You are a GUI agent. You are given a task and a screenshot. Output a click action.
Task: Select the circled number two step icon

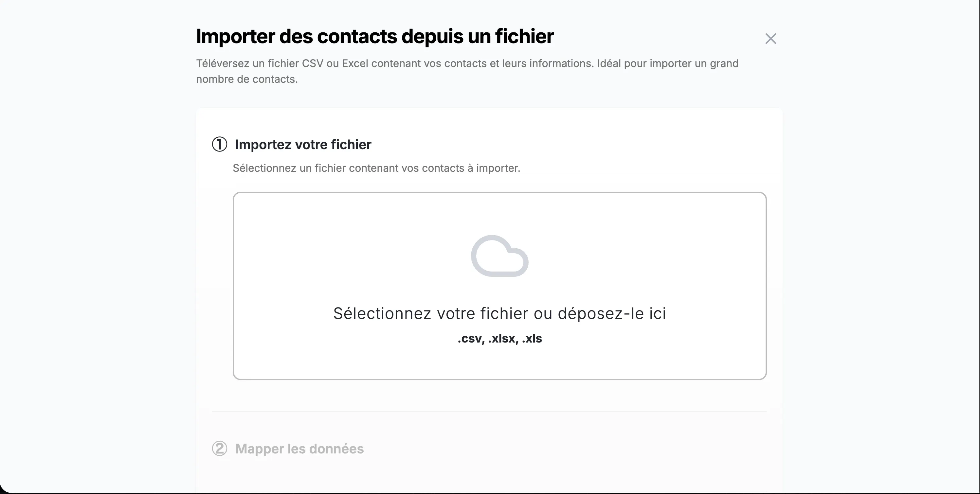tap(220, 449)
